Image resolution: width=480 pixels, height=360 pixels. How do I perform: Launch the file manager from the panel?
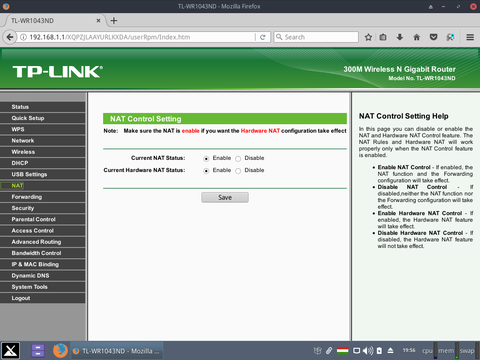point(38,351)
